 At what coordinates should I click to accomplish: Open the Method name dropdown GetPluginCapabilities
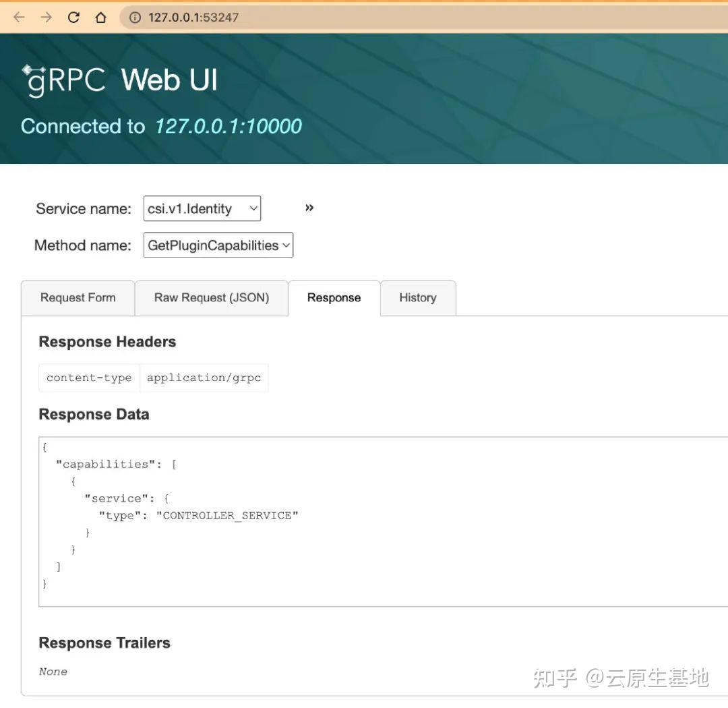pyautogui.click(x=218, y=245)
